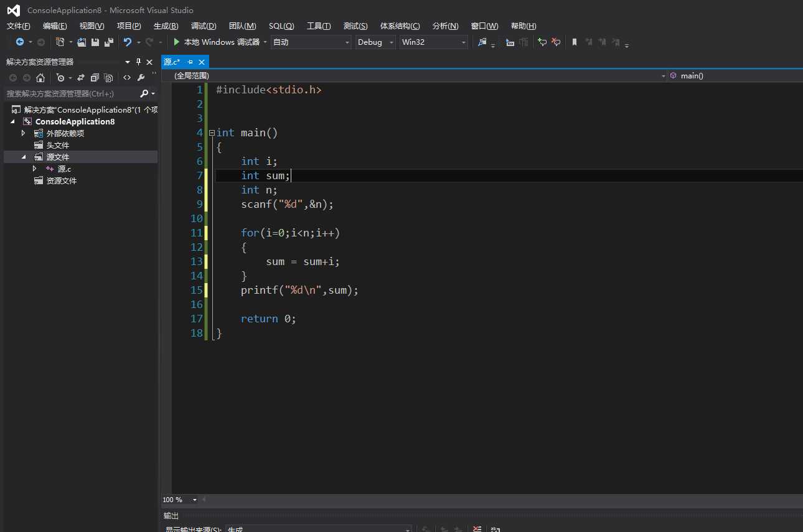Toggle a bookmark with the bookmark icon
The image size is (803, 532).
pos(575,42)
